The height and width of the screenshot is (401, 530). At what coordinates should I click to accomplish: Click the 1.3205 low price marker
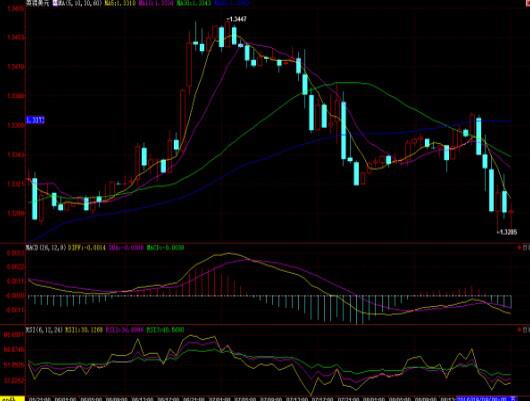(507, 232)
